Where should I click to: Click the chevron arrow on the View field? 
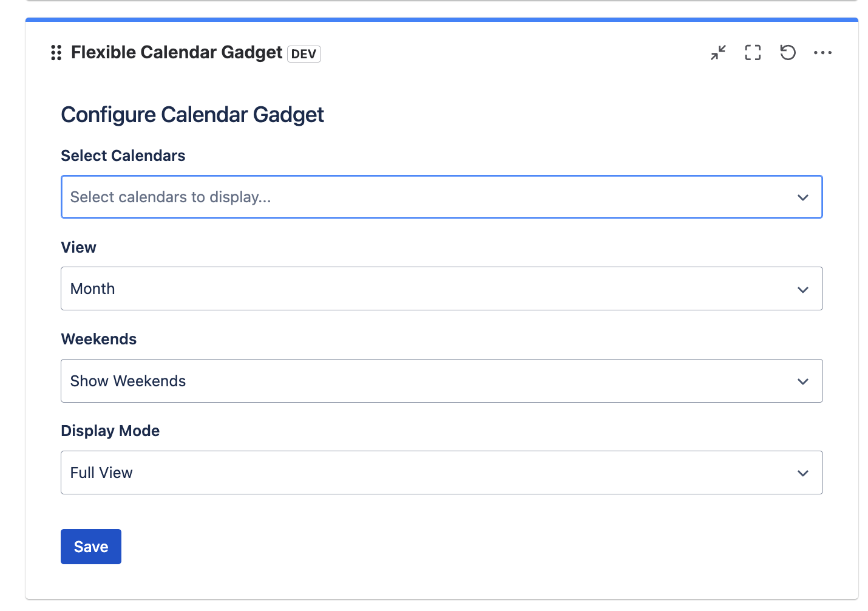pos(802,289)
